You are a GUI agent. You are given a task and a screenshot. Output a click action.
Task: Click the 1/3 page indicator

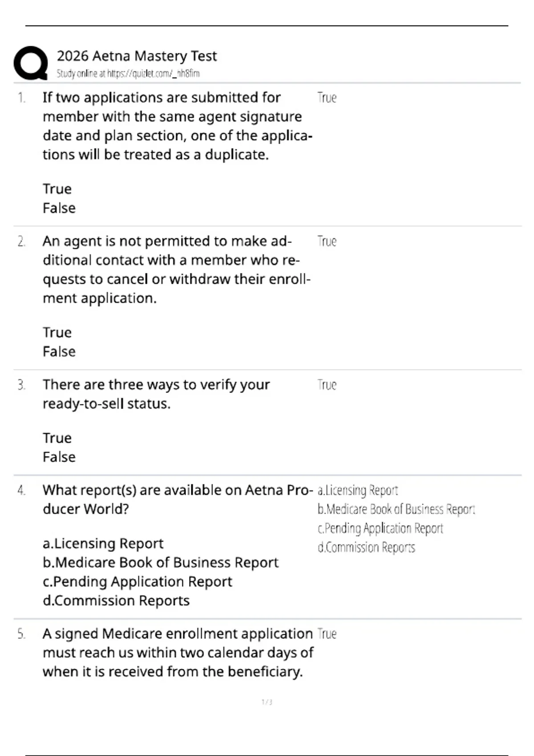tap(267, 702)
